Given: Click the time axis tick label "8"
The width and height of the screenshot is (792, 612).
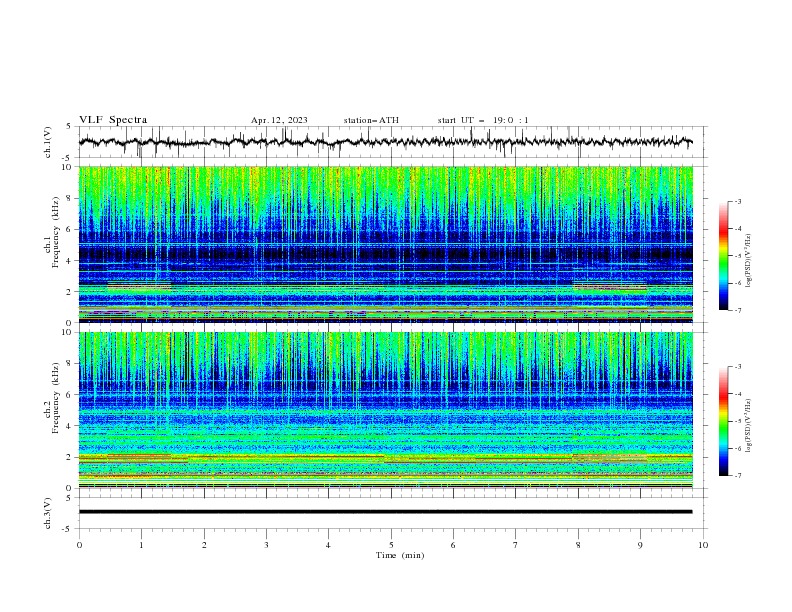Looking at the screenshot, I should [578, 545].
